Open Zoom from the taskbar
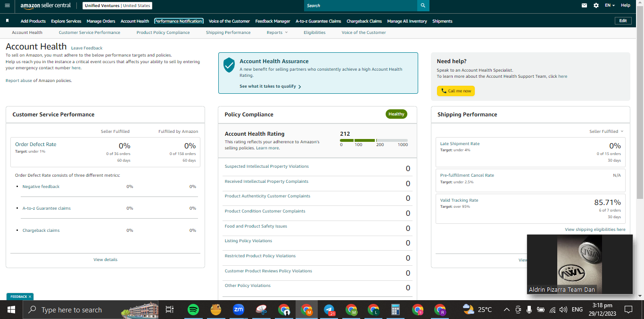644x319 pixels. point(238,310)
